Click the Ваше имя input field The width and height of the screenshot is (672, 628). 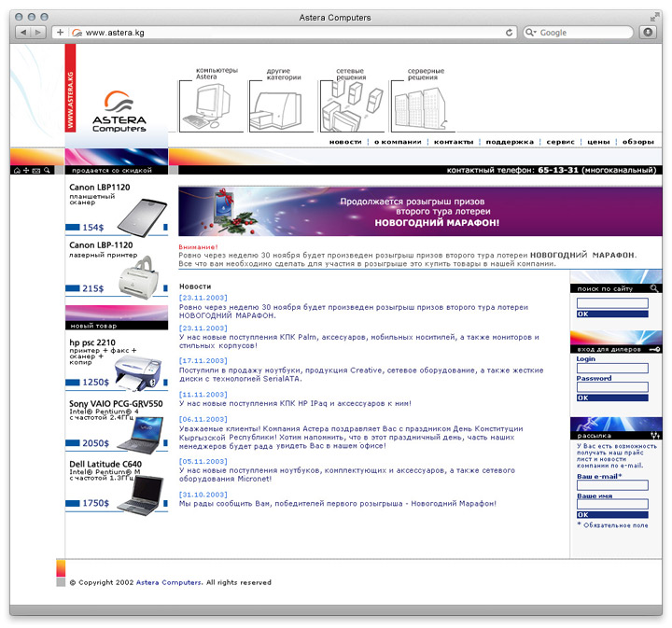(x=612, y=504)
